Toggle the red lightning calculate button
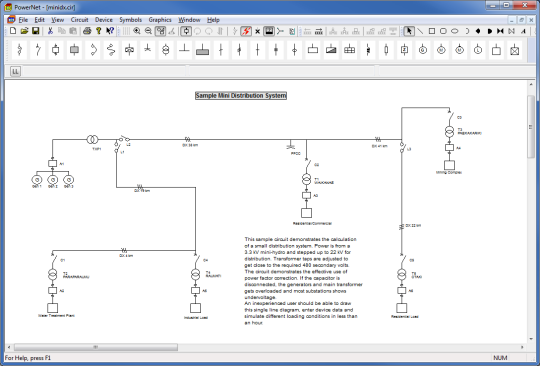 pyautogui.click(x=246, y=31)
